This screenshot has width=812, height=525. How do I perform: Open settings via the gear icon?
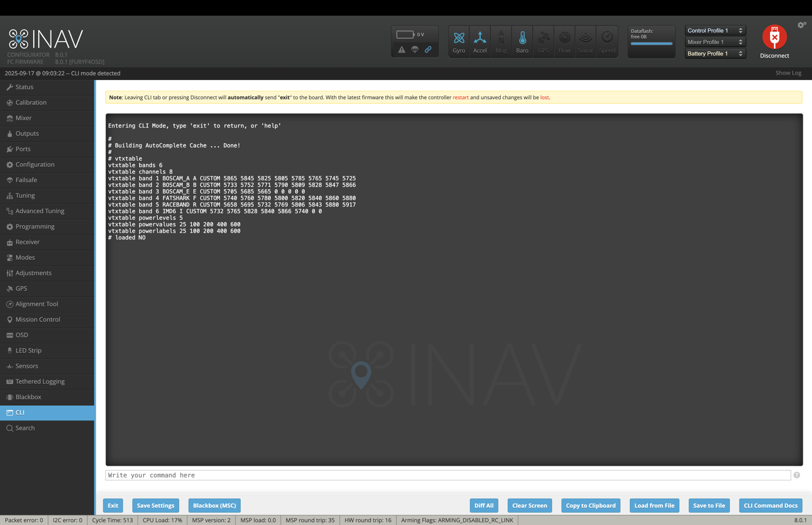[x=802, y=25]
